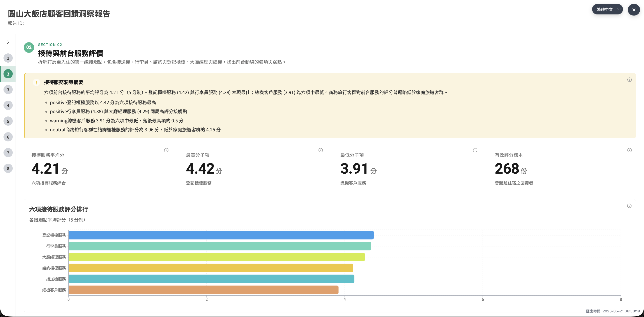Screen dimensions: 644x317
Task: Click the 268 sample count value
Action: pos(507,169)
